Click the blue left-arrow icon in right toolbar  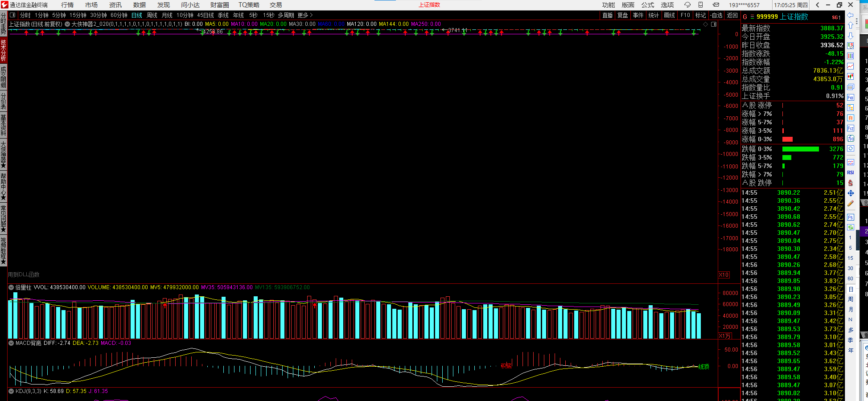851,16
